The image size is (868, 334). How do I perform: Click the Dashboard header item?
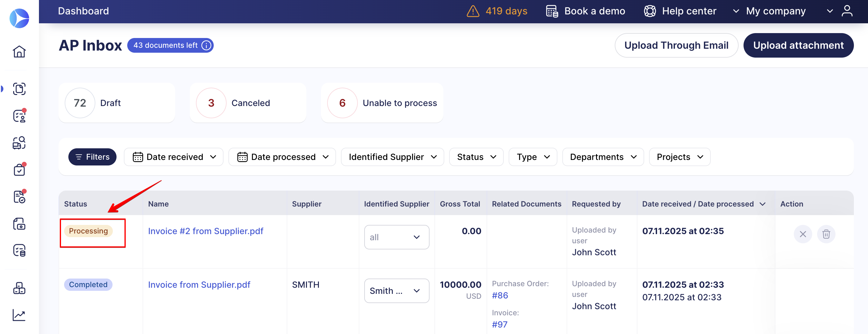pyautogui.click(x=83, y=11)
